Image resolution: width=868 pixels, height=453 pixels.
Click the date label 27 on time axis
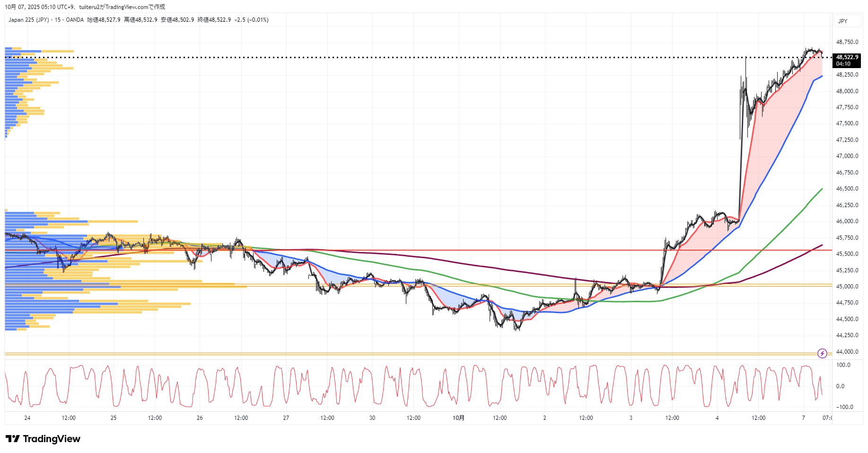point(286,418)
